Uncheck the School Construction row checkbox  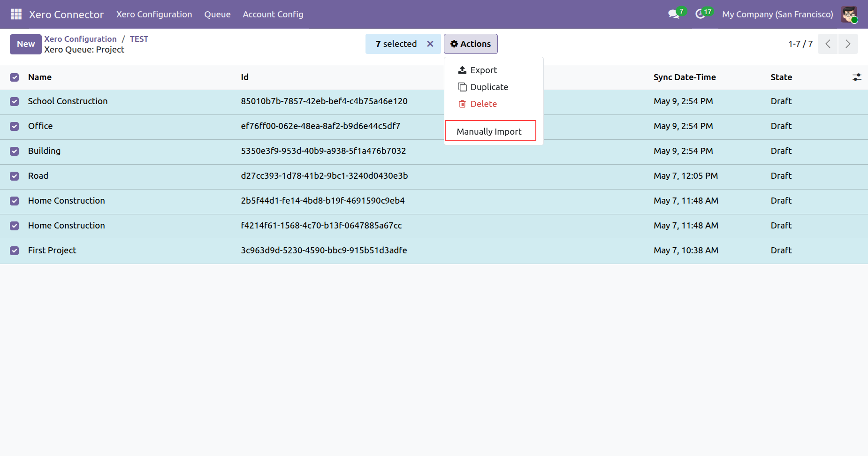tap(15, 101)
